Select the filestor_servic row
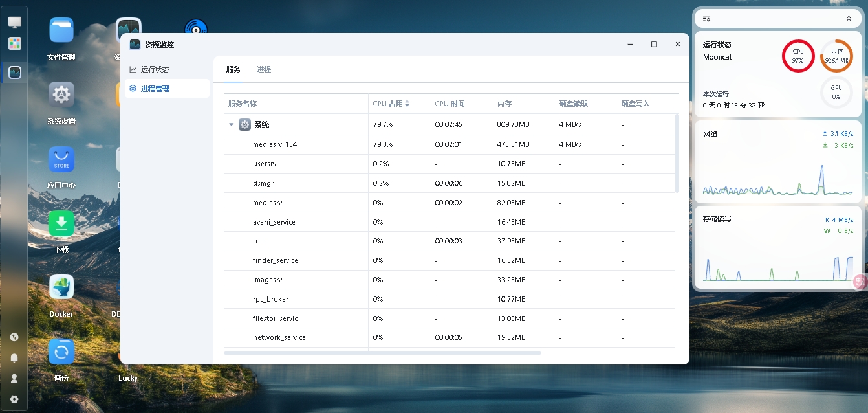Image resolution: width=868 pixels, height=413 pixels. [x=450, y=318]
